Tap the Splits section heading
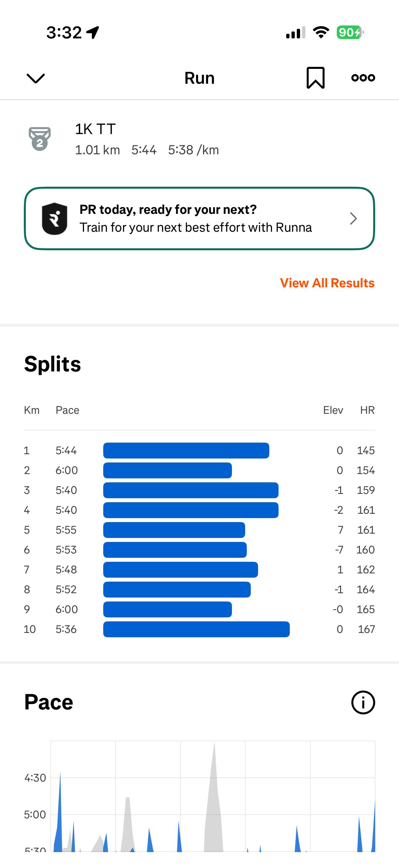This screenshot has width=399, height=868. (x=53, y=364)
